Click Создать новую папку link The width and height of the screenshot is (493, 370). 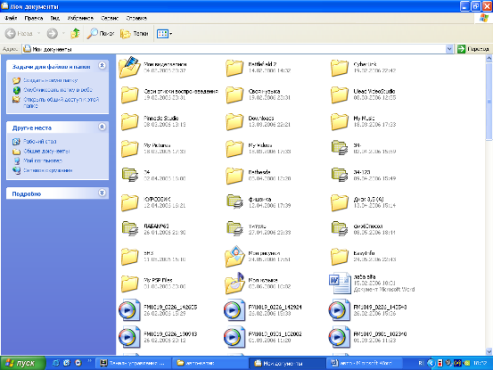click(51, 80)
